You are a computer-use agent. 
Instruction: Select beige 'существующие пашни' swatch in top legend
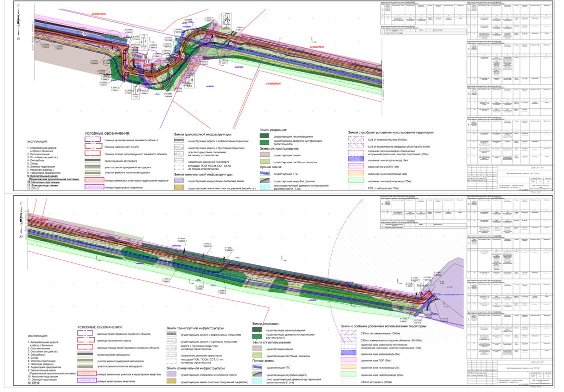point(264,155)
